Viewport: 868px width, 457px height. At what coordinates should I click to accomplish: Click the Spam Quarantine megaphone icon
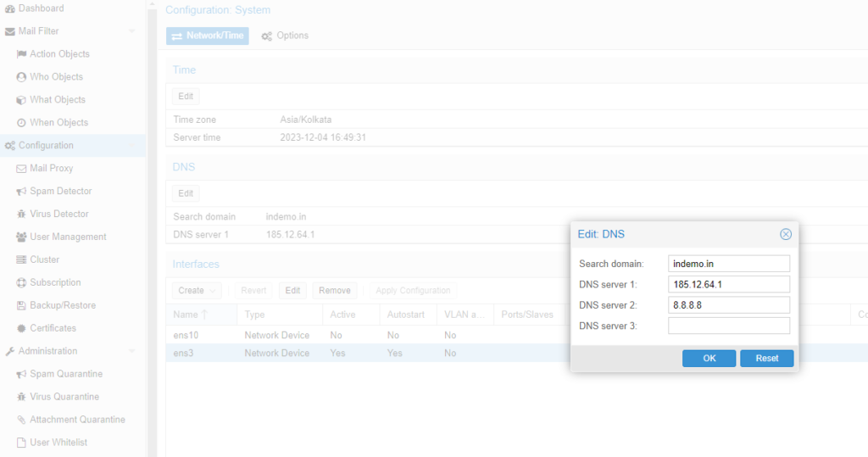21,374
